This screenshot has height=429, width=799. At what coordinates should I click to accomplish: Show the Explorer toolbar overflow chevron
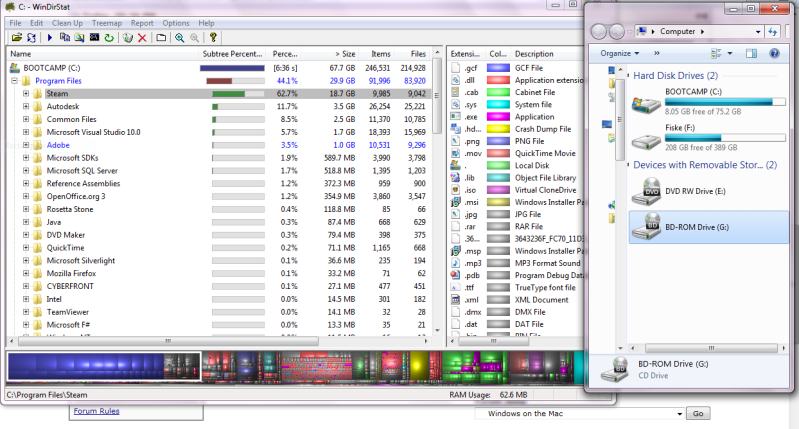[x=656, y=53]
